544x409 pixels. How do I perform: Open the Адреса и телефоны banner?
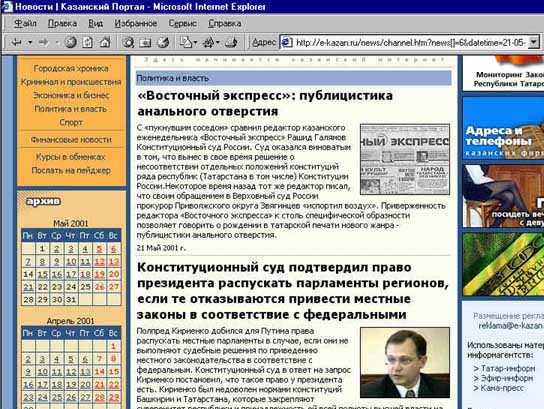pos(503,128)
